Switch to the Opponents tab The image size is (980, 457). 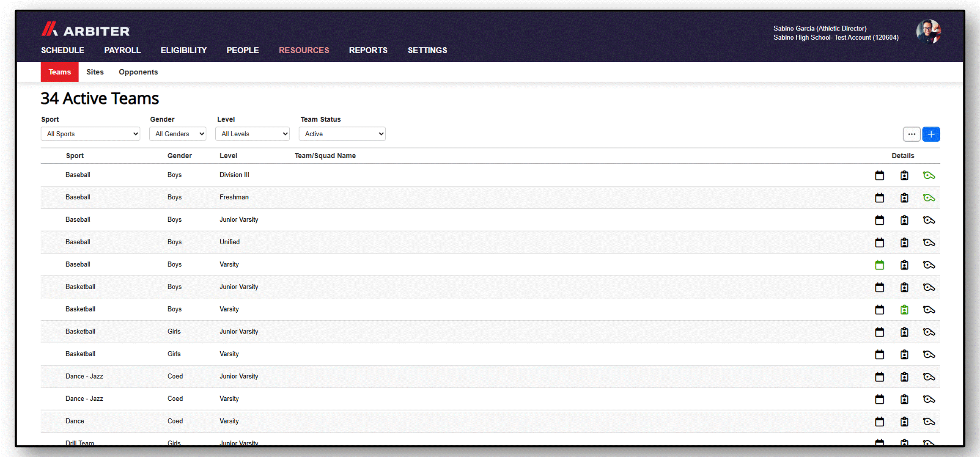[x=138, y=72]
